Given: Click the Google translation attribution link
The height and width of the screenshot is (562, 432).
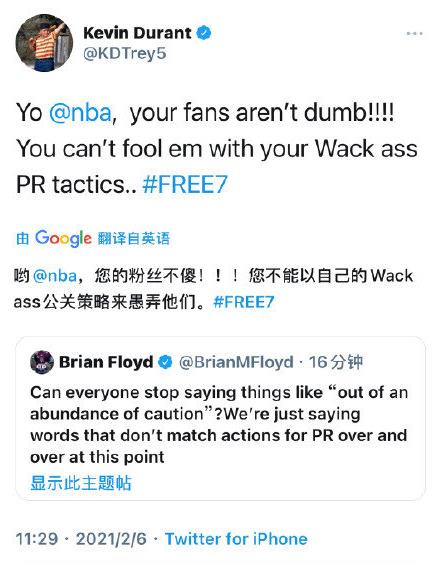Looking at the screenshot, I should [x=93, y=238].
